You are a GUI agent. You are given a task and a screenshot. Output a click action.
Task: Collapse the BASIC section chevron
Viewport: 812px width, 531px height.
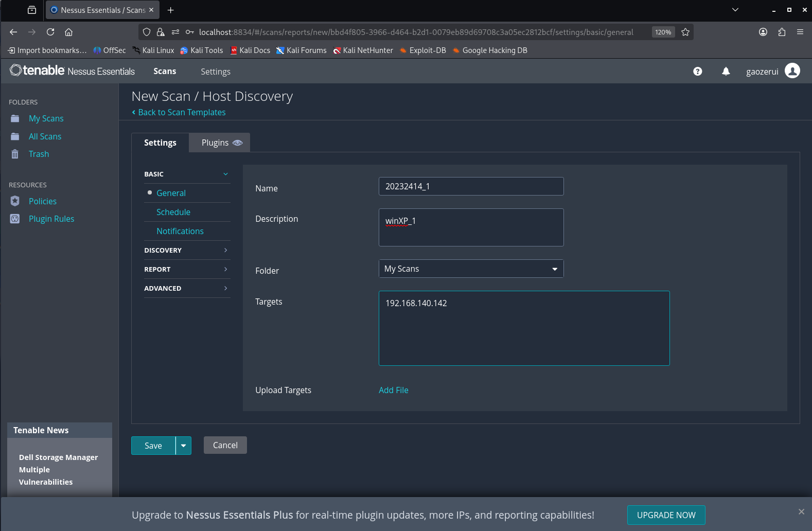tap(225, 174)
